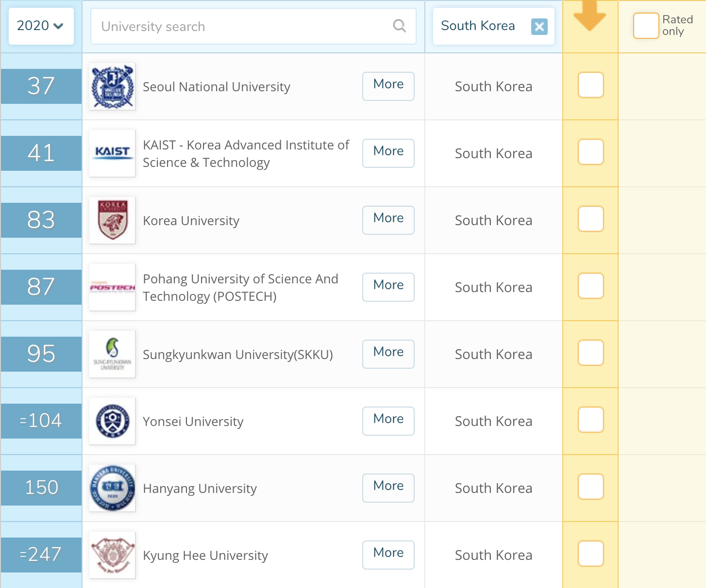
Task: Click rank 41 cell
Action: click(41, 153)
